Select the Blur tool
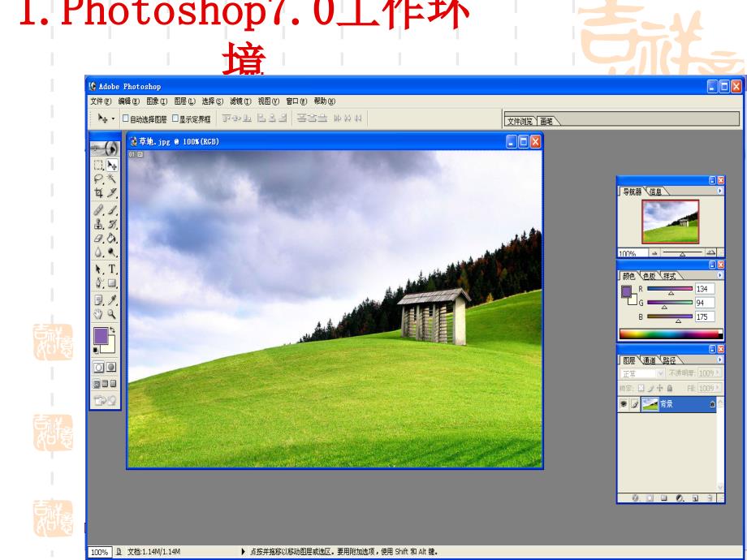The width and height of the screenshot is (747, 560). (x=98, y=252)
